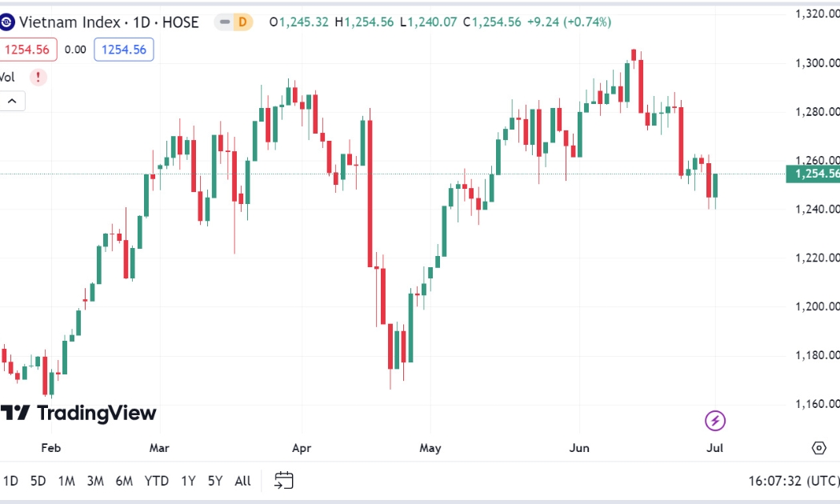Select the 6M time range
Viewport: 840px width, 504px height.
[124, 481]
